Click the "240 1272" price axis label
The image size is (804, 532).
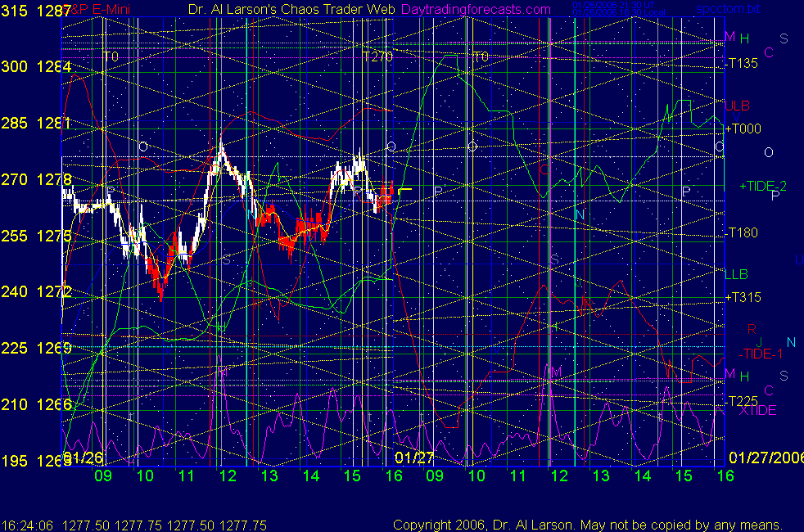36,291
